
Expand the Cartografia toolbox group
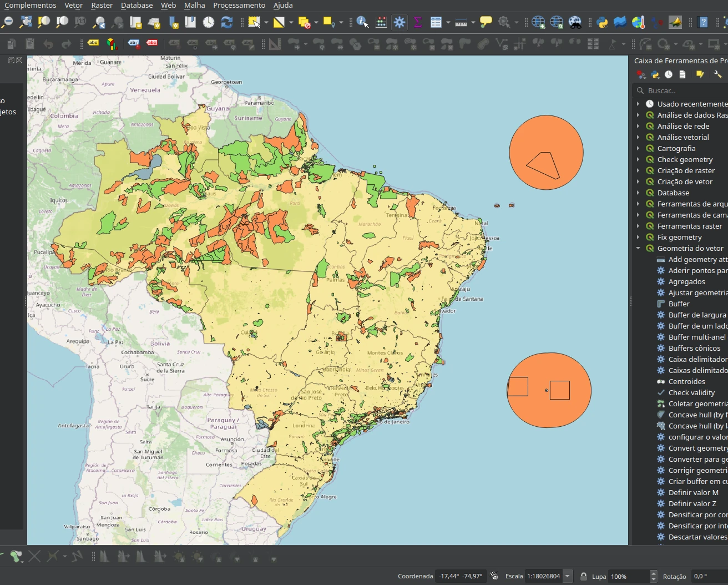tap(638, 148)
